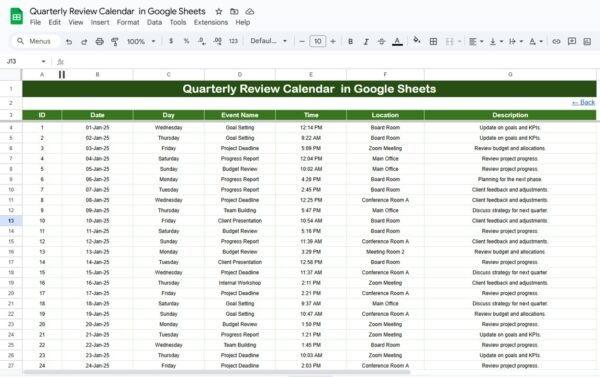Open the zoom 100% dropdown
600x377 pixels.
pos(141,41)
